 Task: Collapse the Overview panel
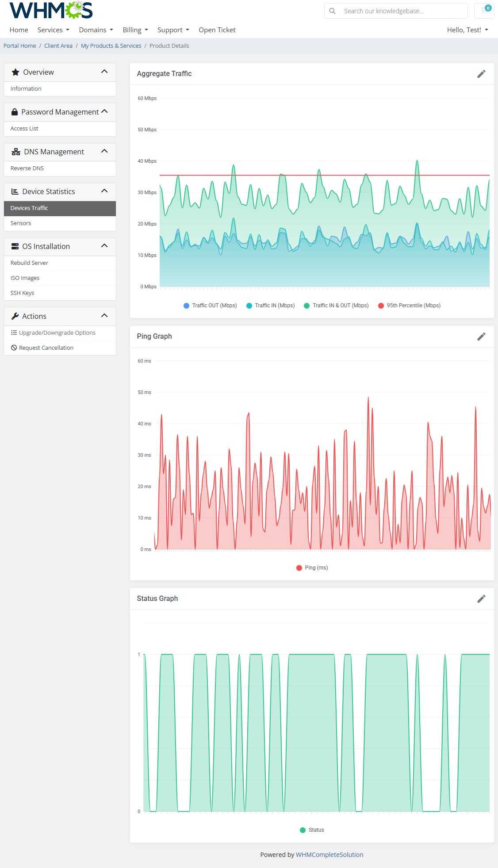(x=104, y=72)
